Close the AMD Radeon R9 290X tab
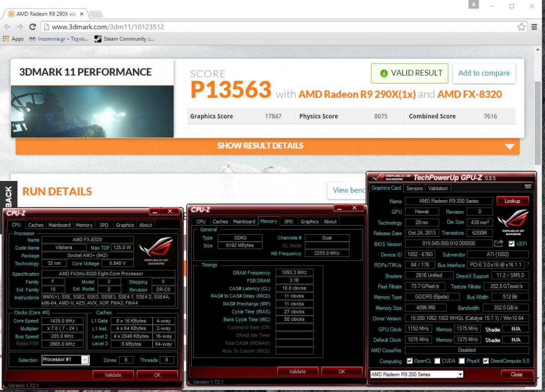This screenshot has width=545, height=392. coord(81,14)
